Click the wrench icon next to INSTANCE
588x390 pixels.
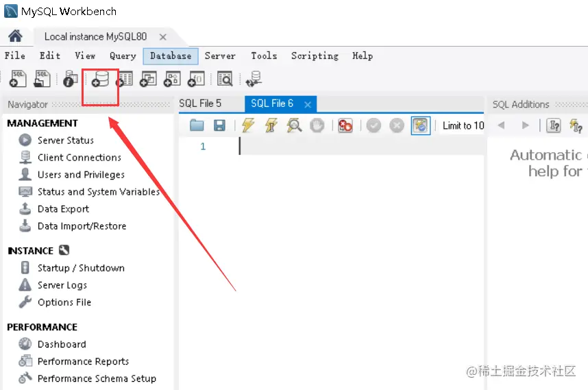click(64, 250)
